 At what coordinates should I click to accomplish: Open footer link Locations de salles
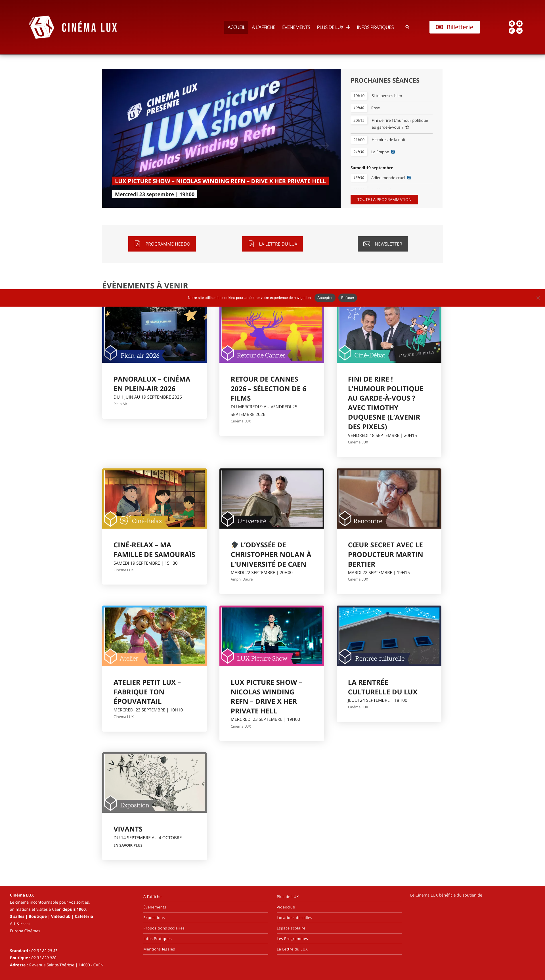pos(294,918)
